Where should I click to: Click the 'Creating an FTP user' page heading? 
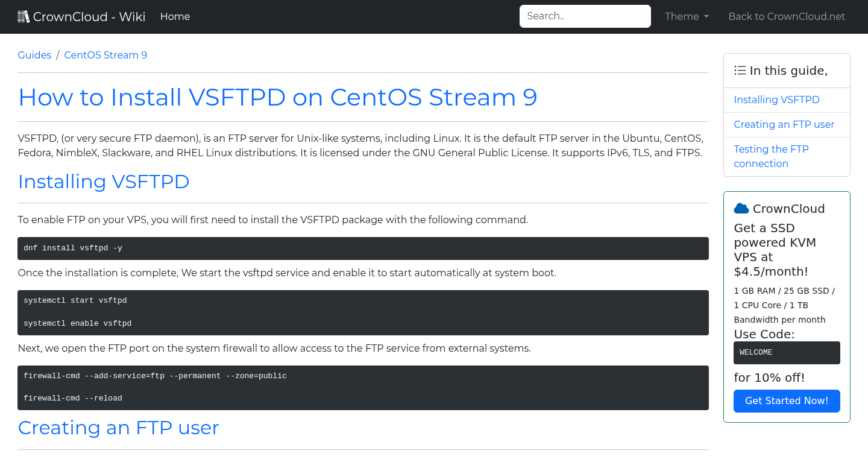click(118, 428)
